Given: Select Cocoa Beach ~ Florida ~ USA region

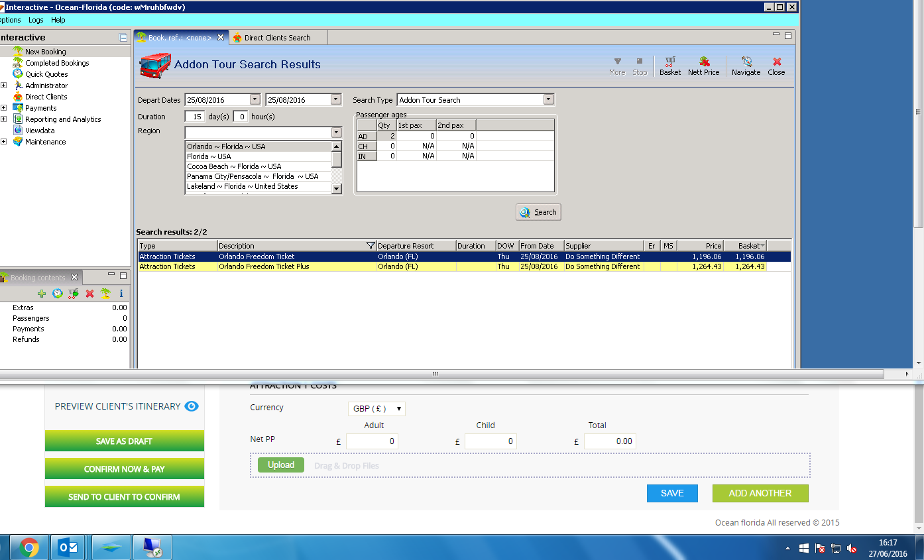Looking at the screenshot, I should pos(258,166).
